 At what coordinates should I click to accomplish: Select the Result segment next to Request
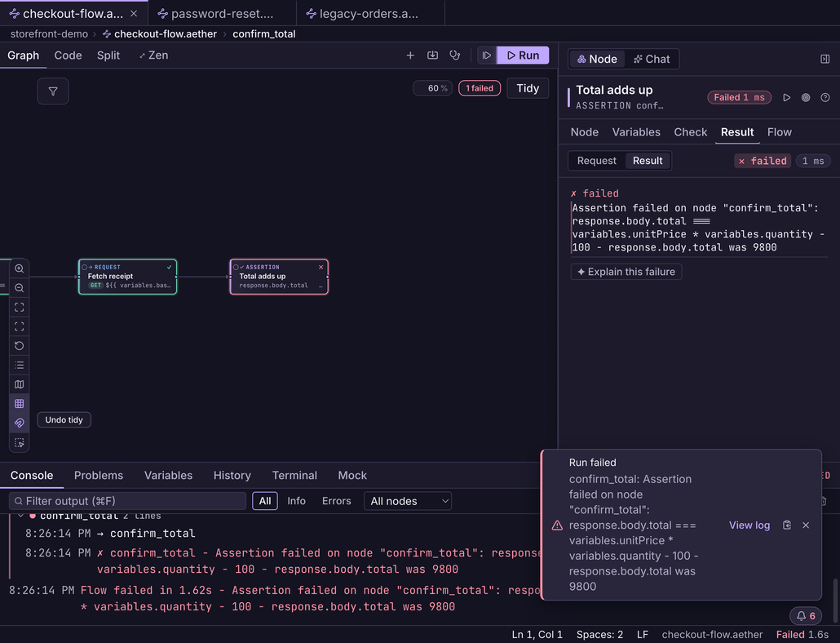pyautogui.click(x=648, y=161)
